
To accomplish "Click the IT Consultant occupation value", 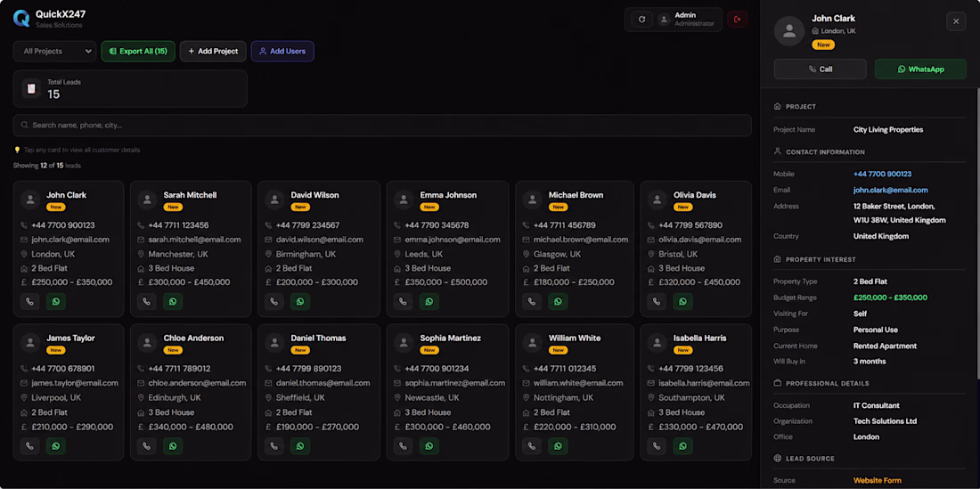I will pos(877,406).
